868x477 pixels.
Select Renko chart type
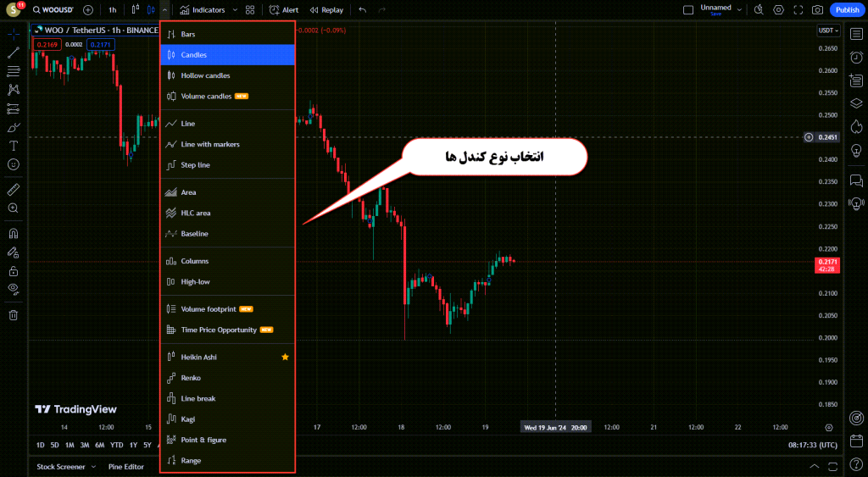pyautogui.click(x=227, y=378)
